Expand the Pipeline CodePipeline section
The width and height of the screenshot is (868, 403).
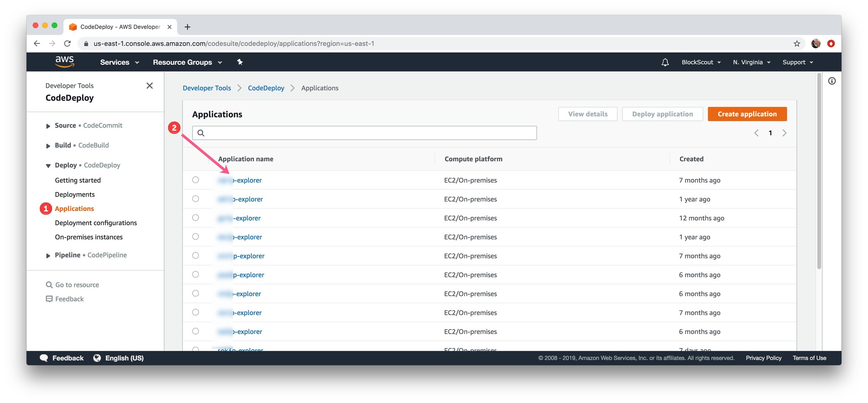[48, 255]
